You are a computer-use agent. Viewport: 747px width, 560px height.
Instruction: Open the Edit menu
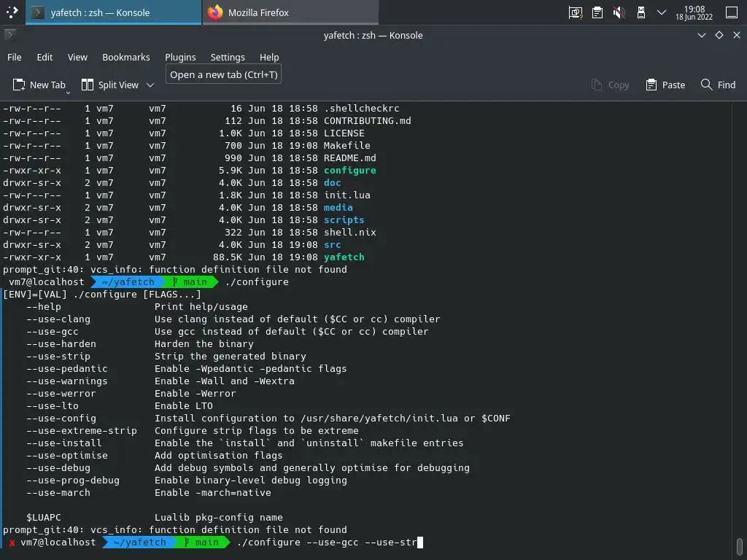tap(44, 57)
